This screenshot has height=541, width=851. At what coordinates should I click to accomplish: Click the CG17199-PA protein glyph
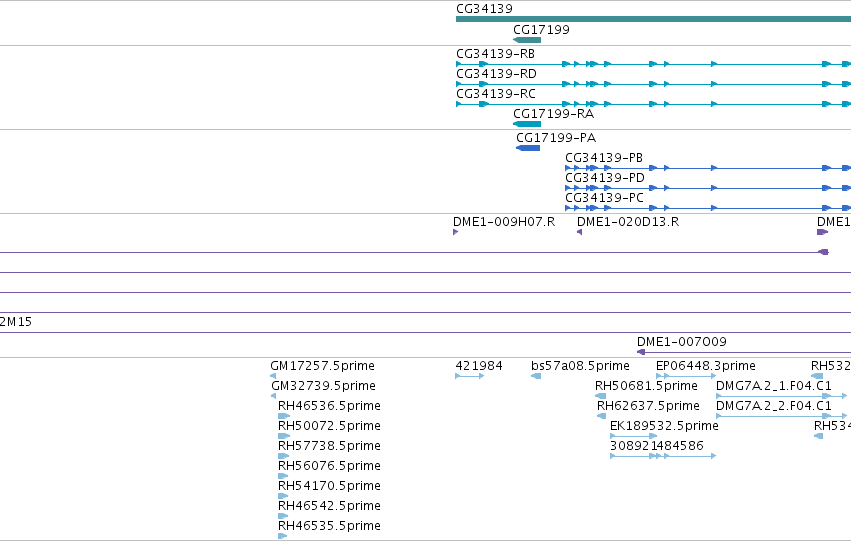528,148
